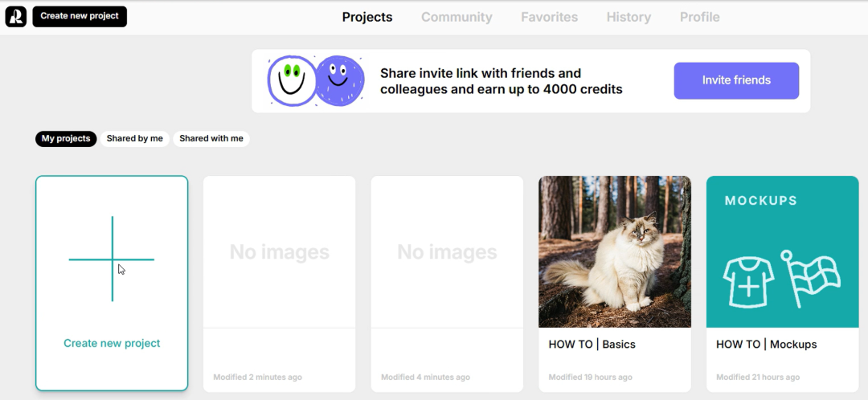Switch to the Community tab

(457, 17)
